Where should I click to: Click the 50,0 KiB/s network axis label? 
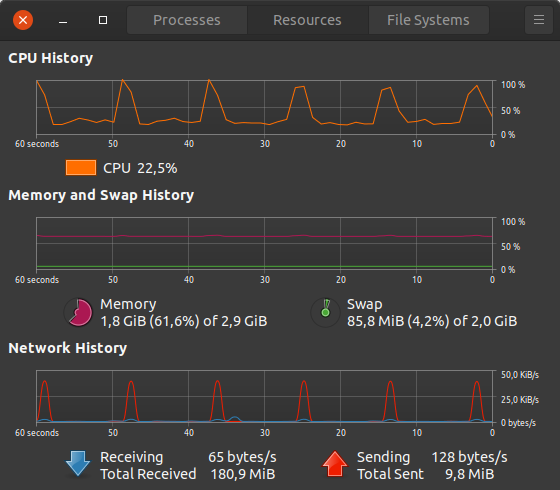pyautogui.click(x=520, y=375)
